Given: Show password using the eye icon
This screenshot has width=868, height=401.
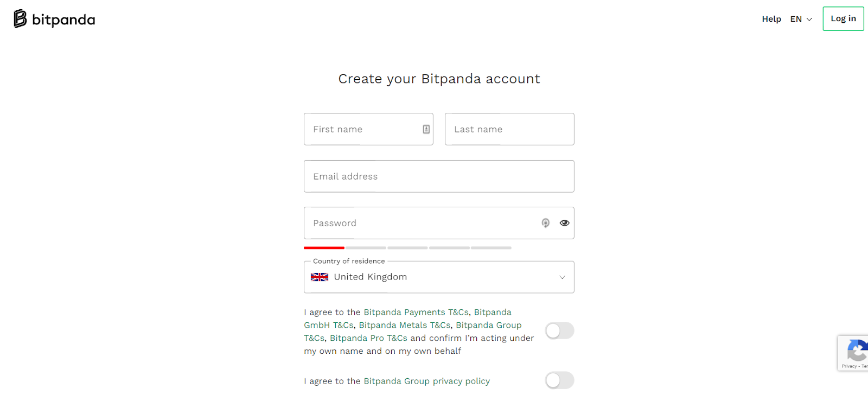Looking at the screenshot, I should point(565,223).
